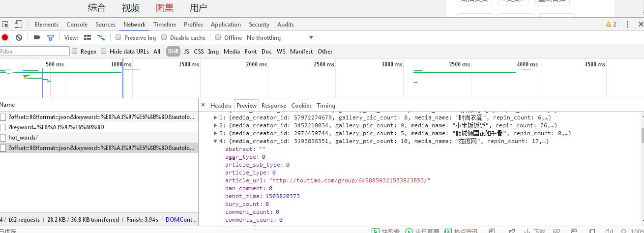Open the 视频 tab on the page

coord(131,7)
